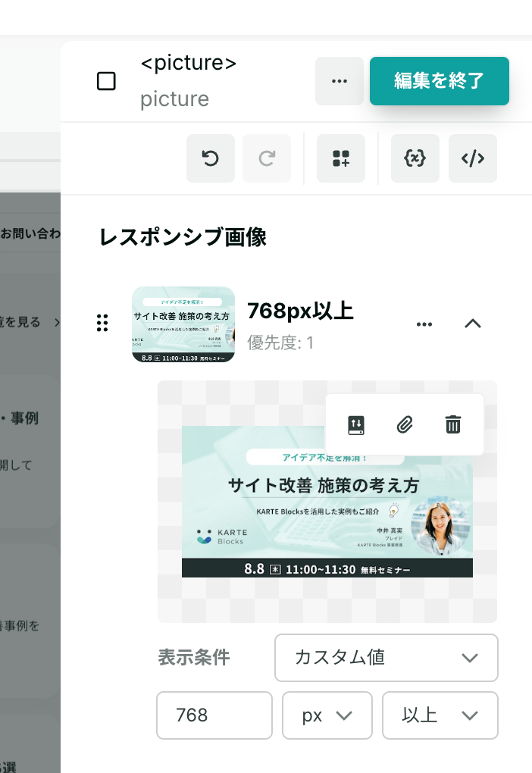Screen dimensions: 532x773
Task: Attach a file with the paperclip icon
Action: point(405,424)
